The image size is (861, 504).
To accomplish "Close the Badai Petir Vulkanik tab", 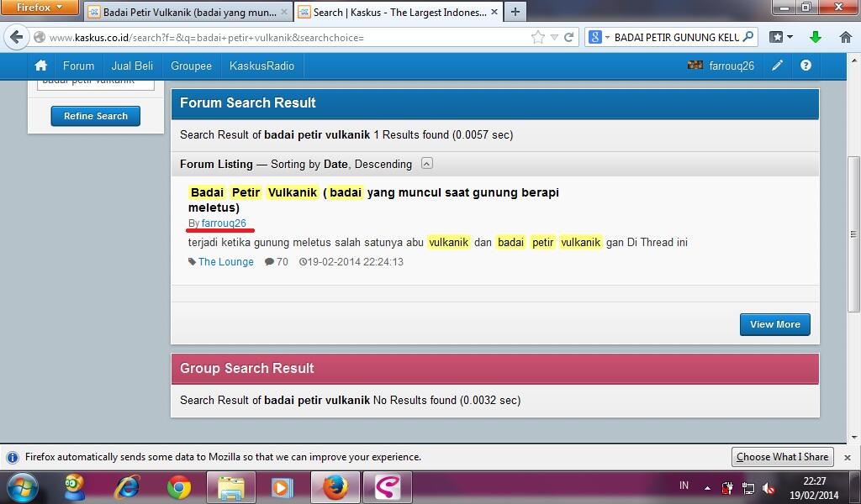I will click(x=284, y=12).
